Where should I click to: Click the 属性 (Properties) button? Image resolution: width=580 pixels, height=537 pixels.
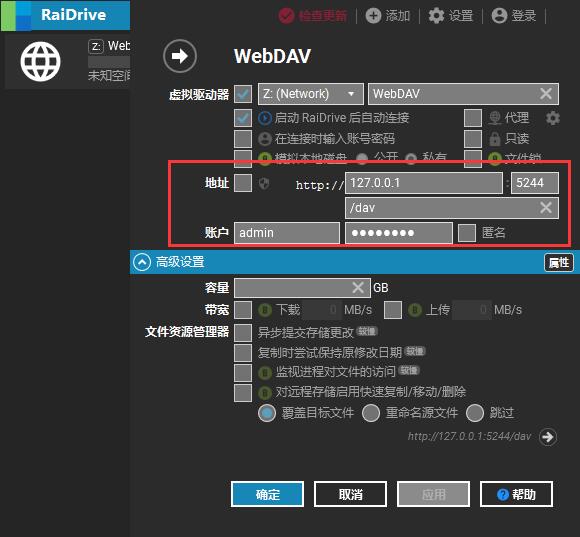[559, 262]
